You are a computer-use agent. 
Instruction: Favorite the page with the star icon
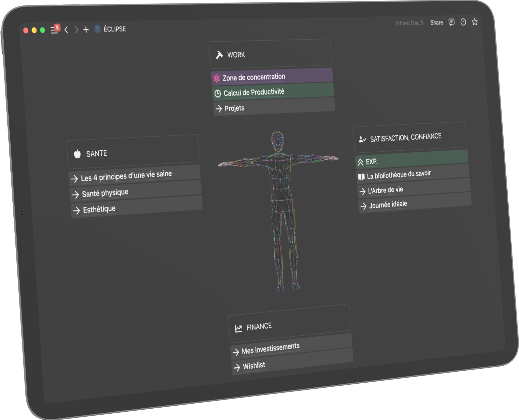pos(475,22)
